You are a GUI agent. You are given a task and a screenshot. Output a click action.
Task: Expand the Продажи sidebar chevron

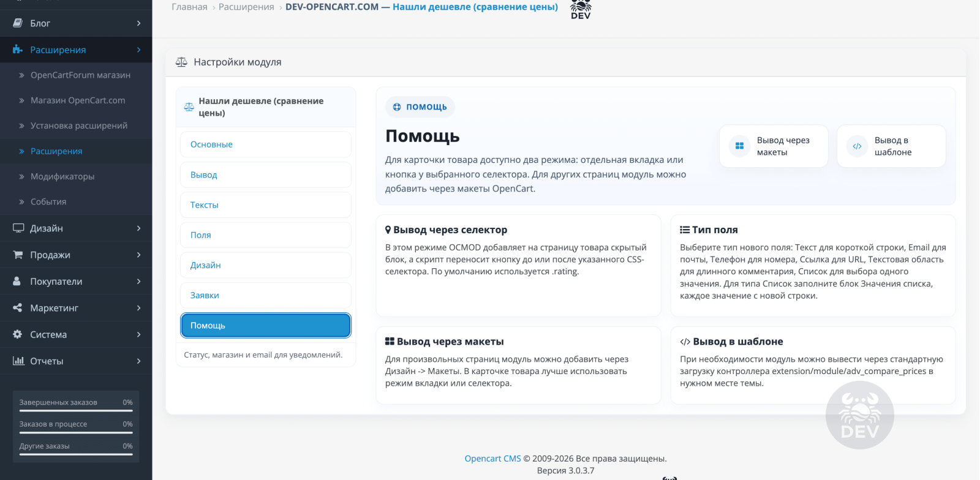point(139,255)
